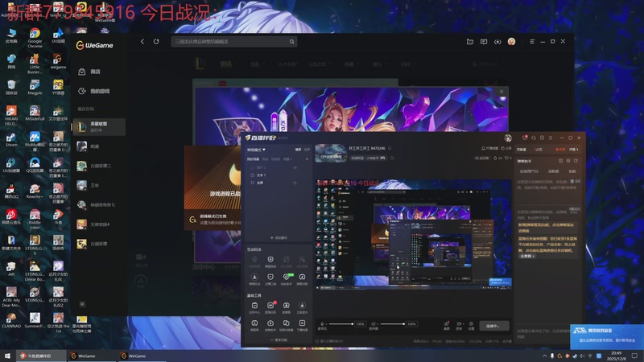The width and height of the screenshot is (644, 362).
Task: Open the basic tool with red badge
Action: (x=270, y=307)
